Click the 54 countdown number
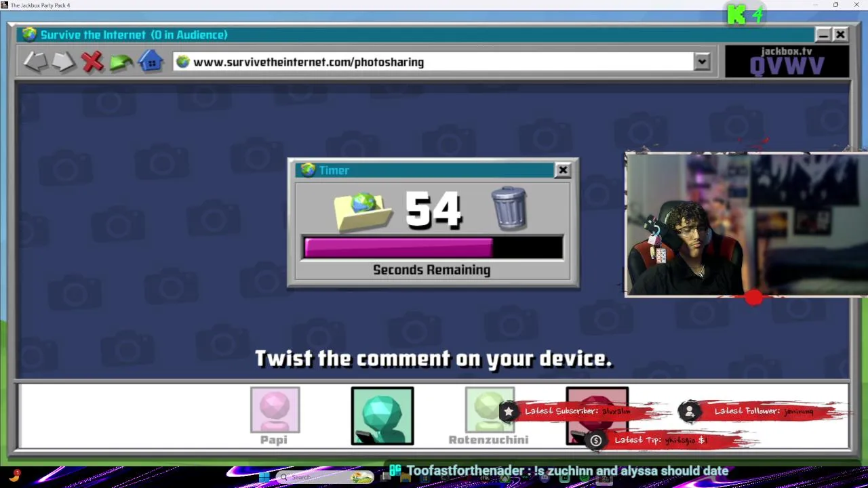Screen dimensions: 868x488 (x=434, y=209)
